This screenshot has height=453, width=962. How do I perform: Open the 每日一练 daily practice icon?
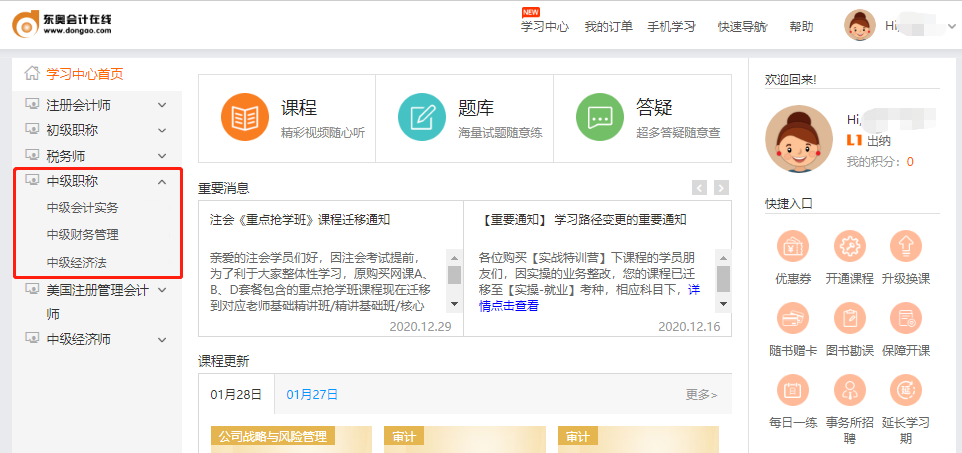(793, 391)
